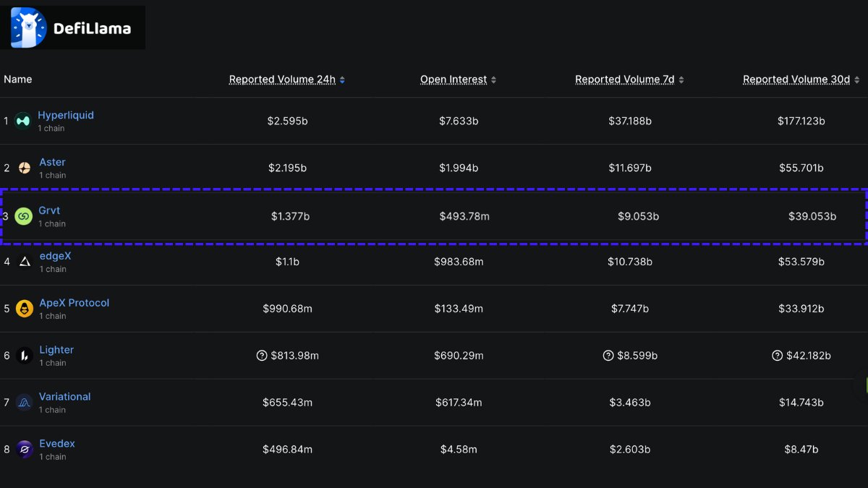Select Evedex 7d volume $2.603b
This screenshot has width=868, height=488.
630,450
